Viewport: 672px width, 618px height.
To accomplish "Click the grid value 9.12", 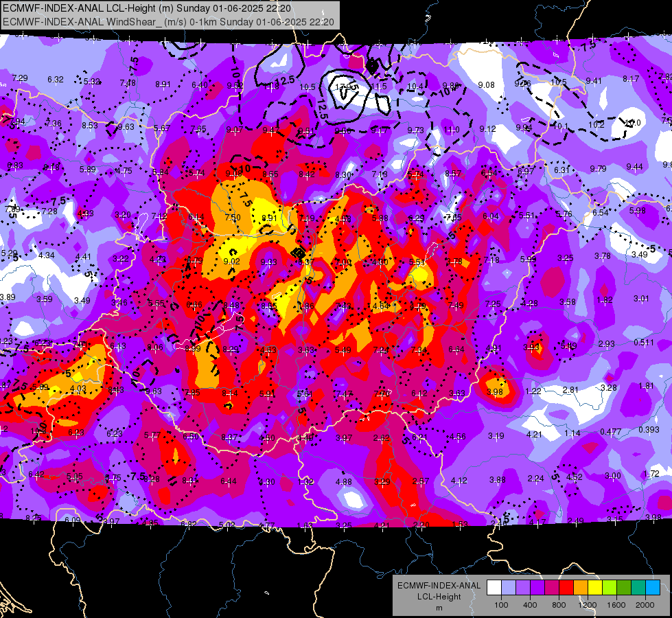I will [x=488, y=128].
